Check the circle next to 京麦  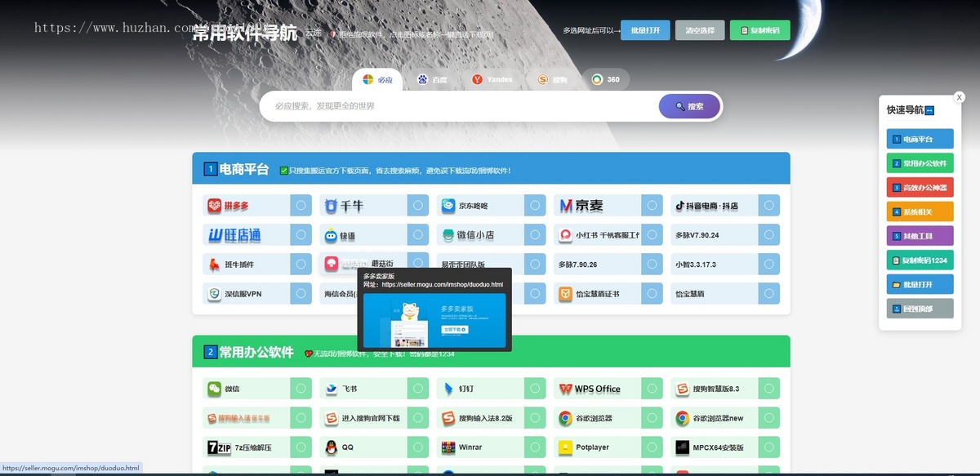pos(653,206)
